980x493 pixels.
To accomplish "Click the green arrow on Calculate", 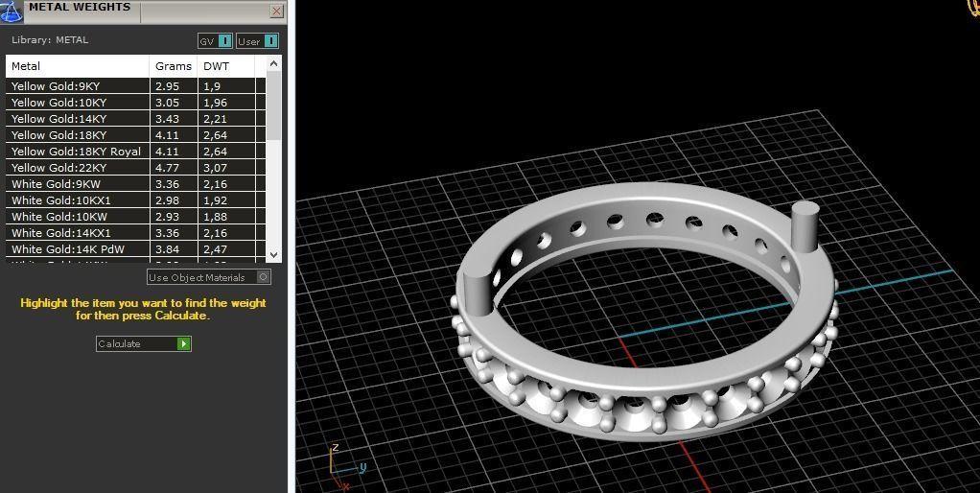I will pos(183,343).
